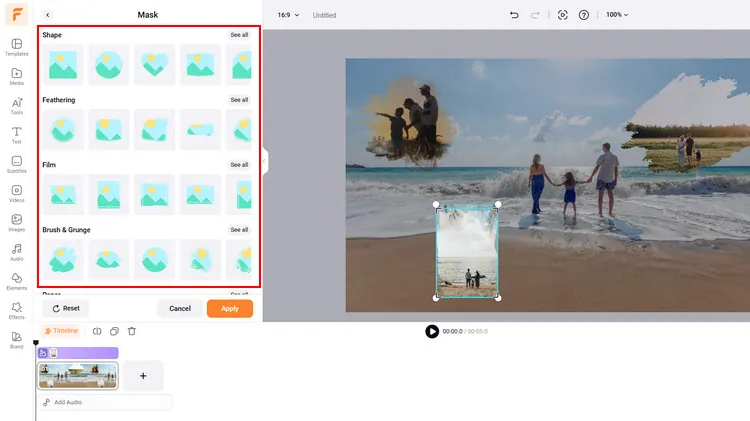Select the brush-masked silhouette image on canvas
750x421 pixels.
[x=410, y=122]
